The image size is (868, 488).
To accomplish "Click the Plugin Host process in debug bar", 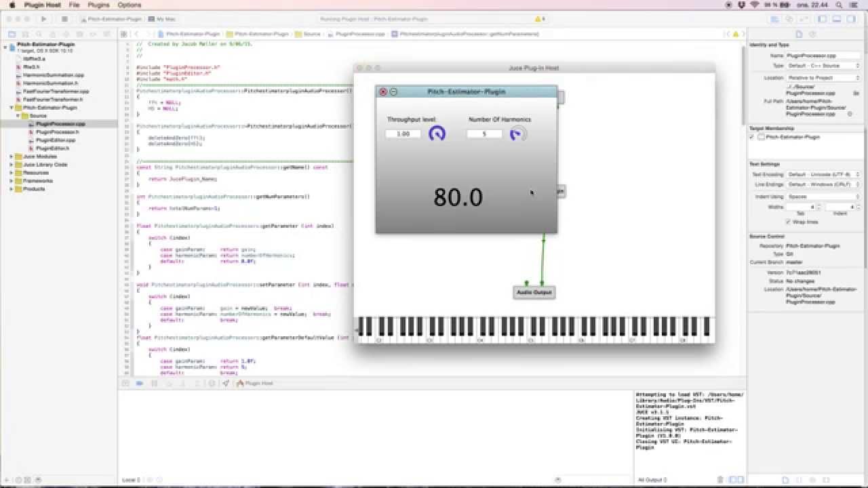I will pyautogui.click(x=256, y=384).
